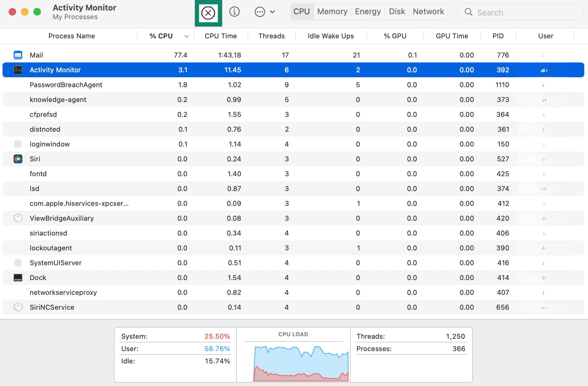
Task: Click the Activity Monitor row icon
Action: [18, 70]
